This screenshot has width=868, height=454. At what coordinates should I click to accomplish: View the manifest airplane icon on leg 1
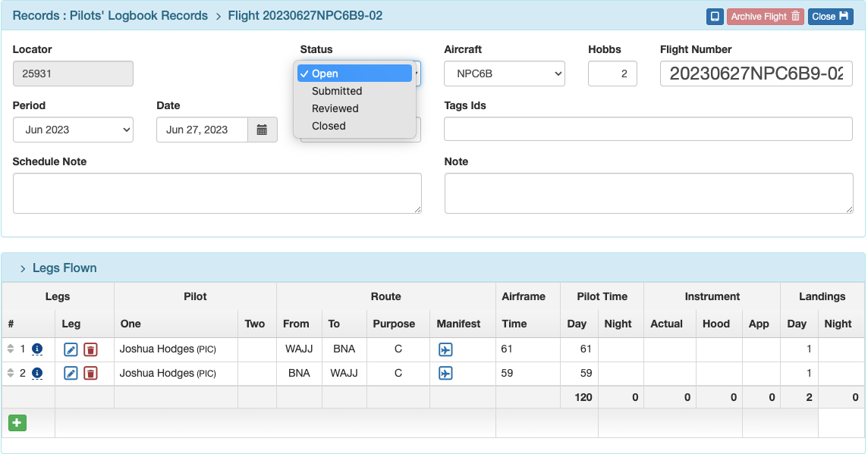click(446, 349)
